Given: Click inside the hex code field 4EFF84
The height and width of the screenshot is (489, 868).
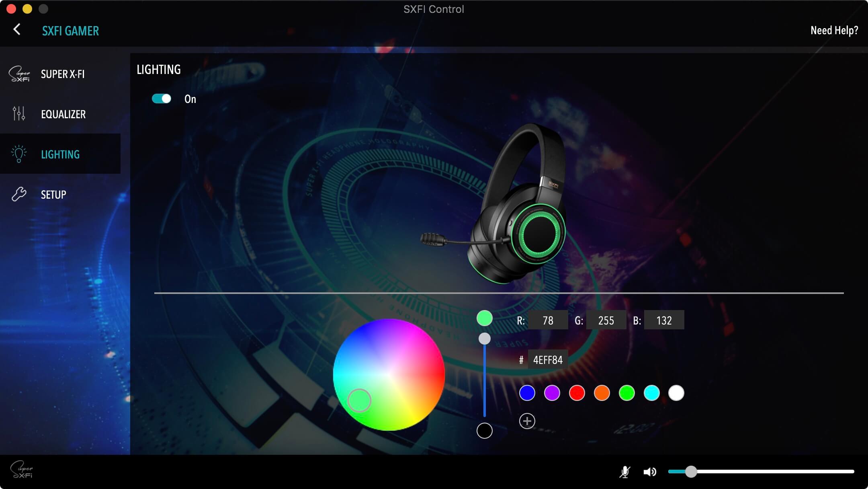Looking at the screenshot, I should (548, 359).
